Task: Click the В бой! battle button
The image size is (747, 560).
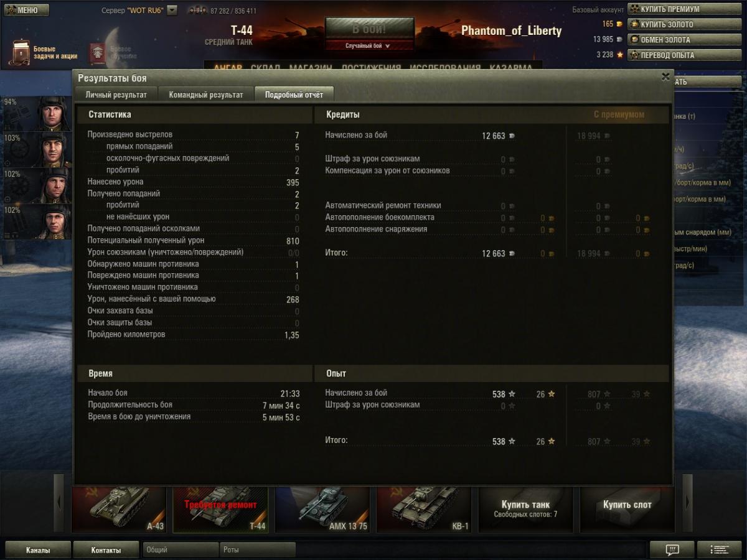Action: pyautogui.click(x=369, y=29)
